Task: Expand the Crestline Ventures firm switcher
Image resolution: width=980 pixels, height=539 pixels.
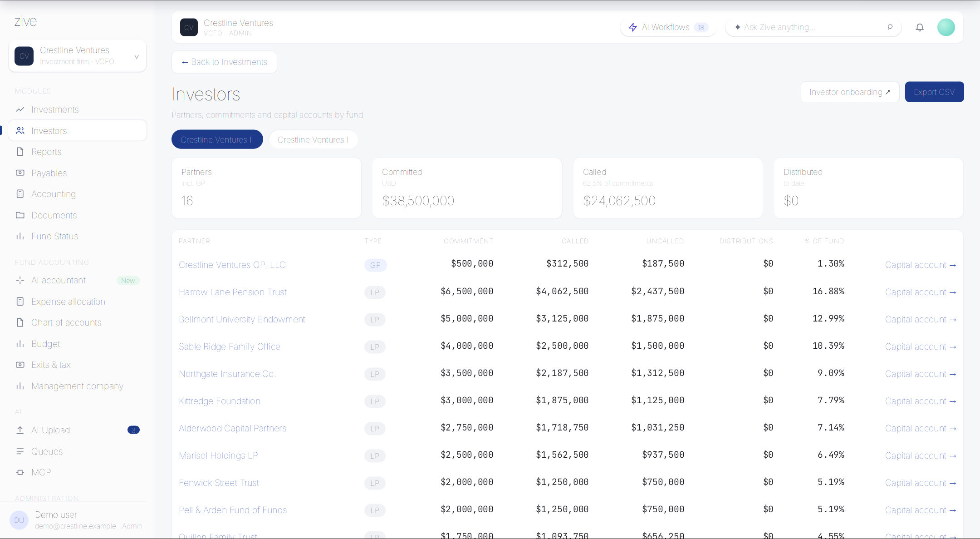Action: tap(77, 56)
